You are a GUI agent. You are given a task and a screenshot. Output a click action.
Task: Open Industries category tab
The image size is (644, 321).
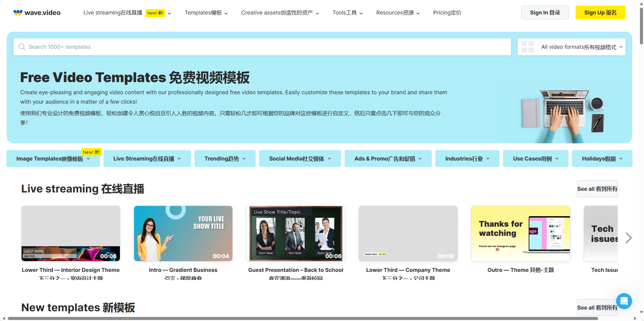pyautogui.click(x=467, y=158)
